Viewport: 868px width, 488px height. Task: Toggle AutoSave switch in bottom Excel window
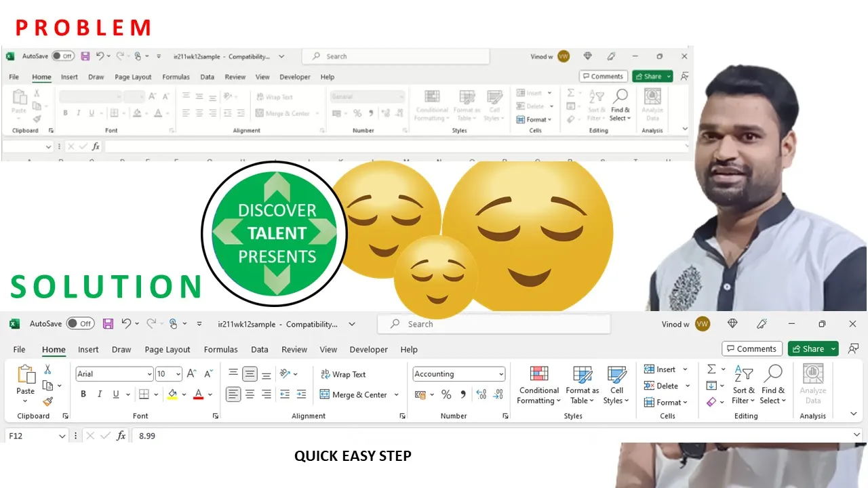(x=80, y=324)
